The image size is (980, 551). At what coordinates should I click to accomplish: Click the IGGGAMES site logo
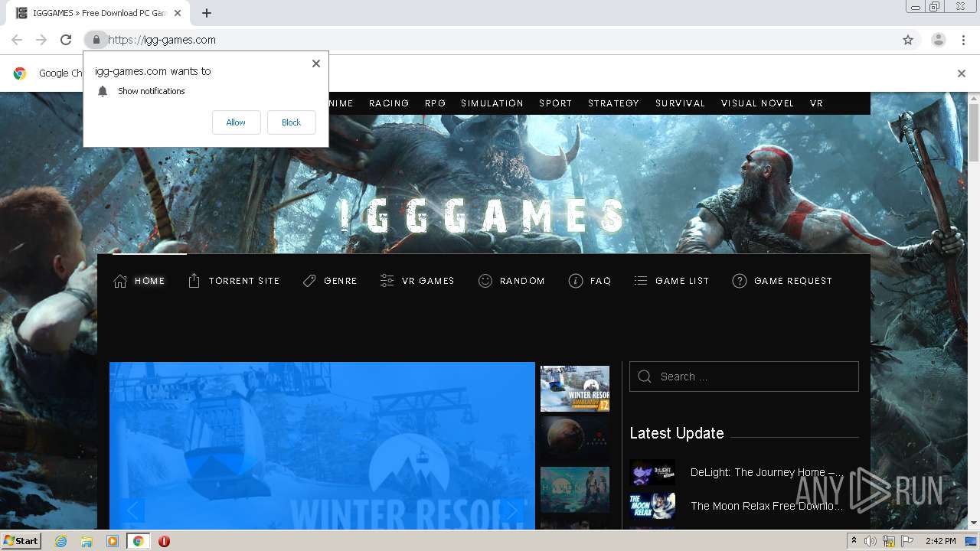(483, 216)
